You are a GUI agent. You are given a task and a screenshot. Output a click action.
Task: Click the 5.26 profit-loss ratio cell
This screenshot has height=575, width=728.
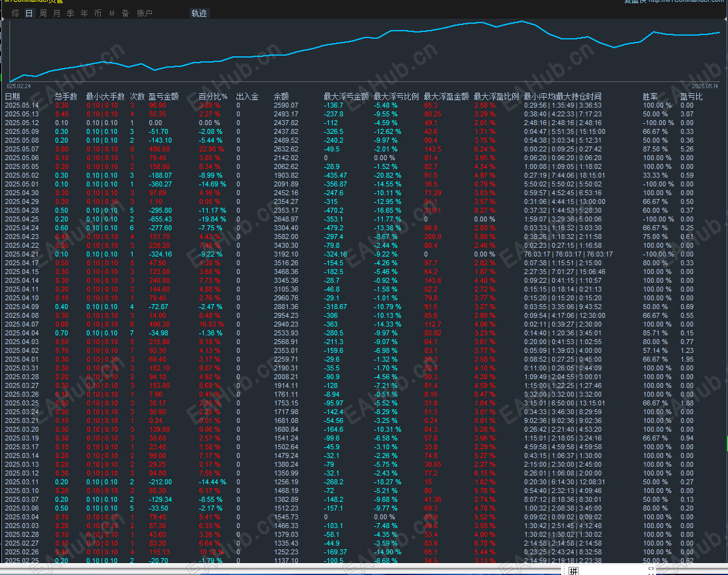687,149
